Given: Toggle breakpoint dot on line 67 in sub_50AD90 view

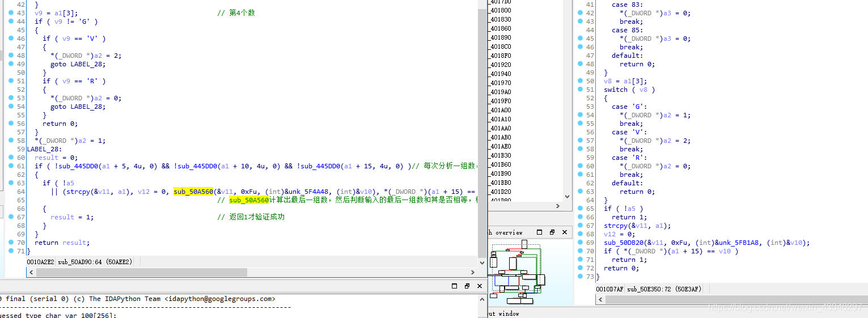Looking at the screenshot, I should coord(11,217).
